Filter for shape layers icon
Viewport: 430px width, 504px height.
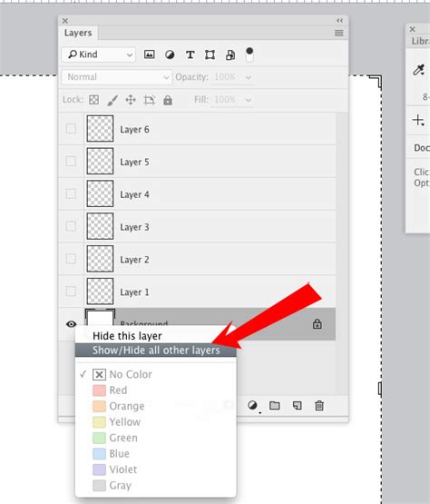click(210, 54)
